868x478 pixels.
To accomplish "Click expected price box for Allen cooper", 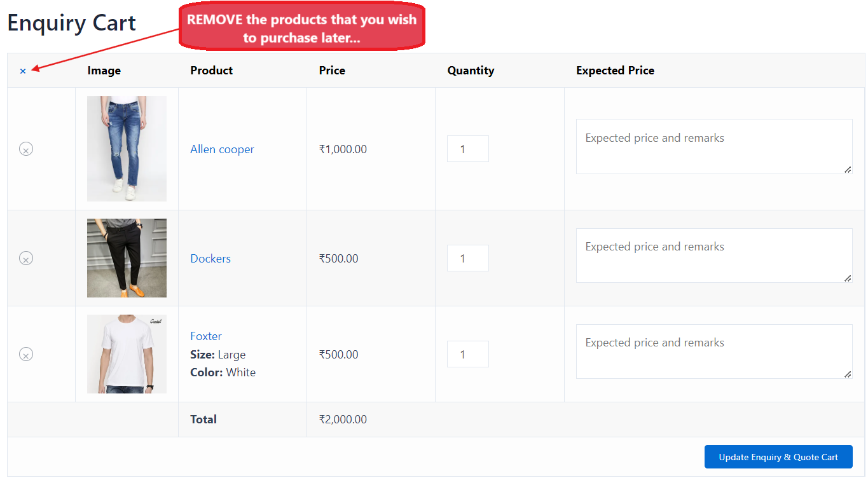I will pyautogui.click(x=713, y=146).
